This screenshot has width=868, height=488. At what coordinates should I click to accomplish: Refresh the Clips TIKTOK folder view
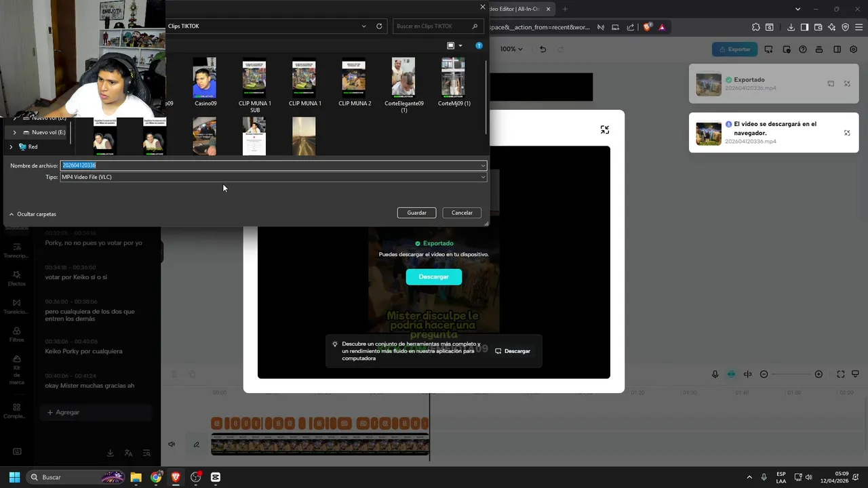point(379,26)
